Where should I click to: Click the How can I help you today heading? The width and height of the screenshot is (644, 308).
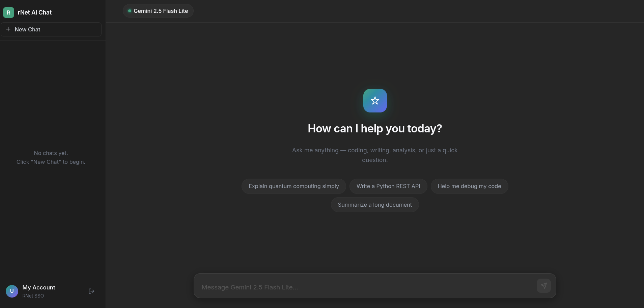(x=375, y=129)
